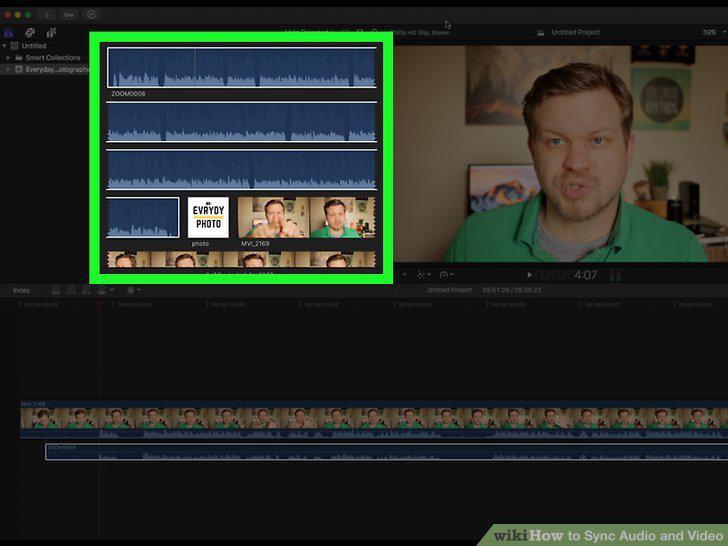This screenshot has width=728, height=546.
Task: Select the MVI_2169 clip in timeline
Action: tap(374, 418)
